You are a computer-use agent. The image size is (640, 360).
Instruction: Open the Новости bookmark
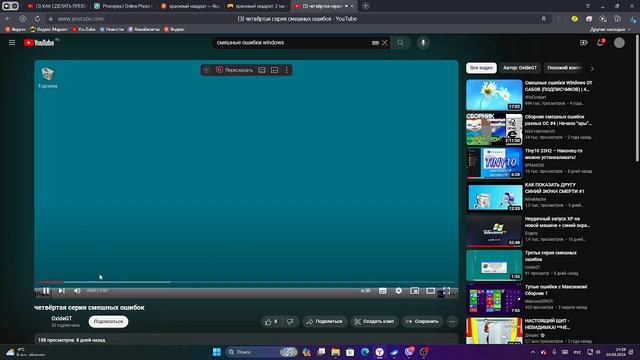[x=111, y=29]
